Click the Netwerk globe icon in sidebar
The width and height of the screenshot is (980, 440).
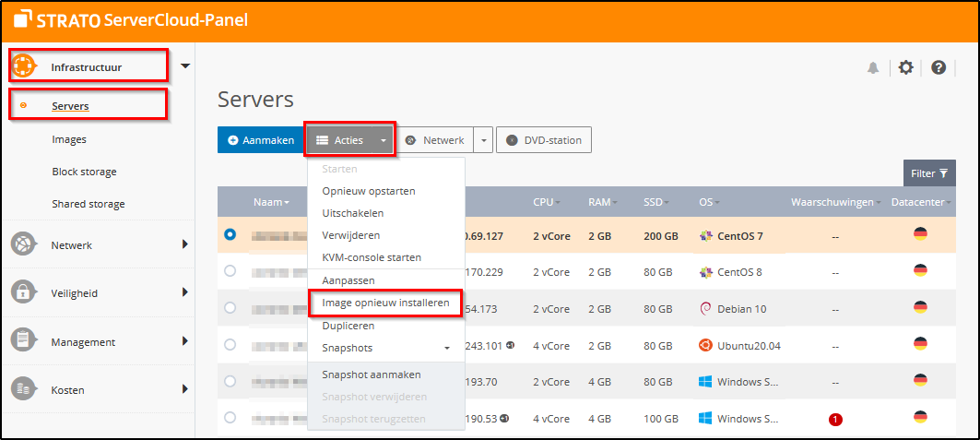pos(23,244)
